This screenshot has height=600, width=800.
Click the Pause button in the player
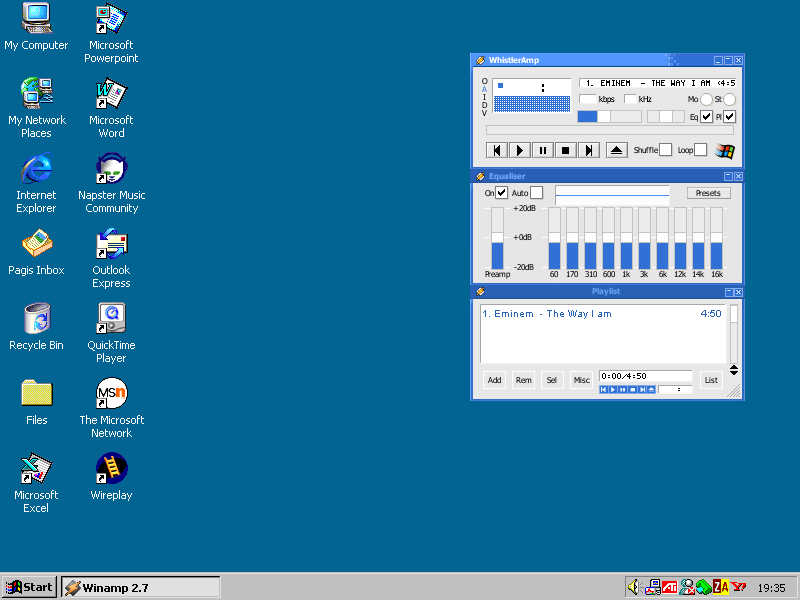(x=543, y=150)
